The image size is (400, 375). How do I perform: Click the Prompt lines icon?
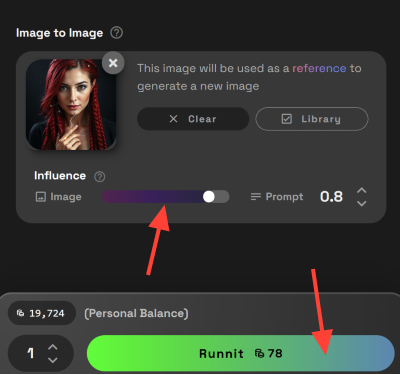[256, 197]
